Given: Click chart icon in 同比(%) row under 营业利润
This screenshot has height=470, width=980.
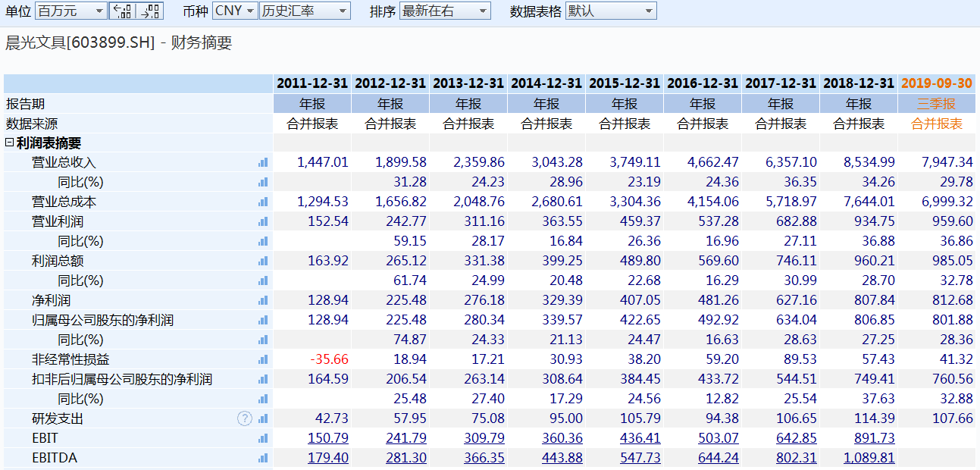Looking at the screenshot, I should (263, 241).
